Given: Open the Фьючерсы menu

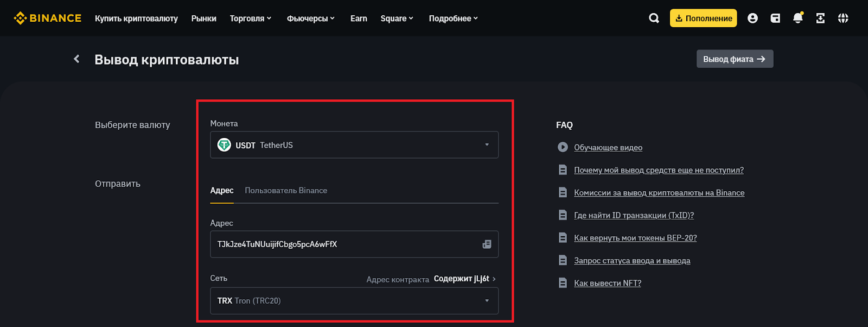Looking at the screenshot, I should 310,18.
